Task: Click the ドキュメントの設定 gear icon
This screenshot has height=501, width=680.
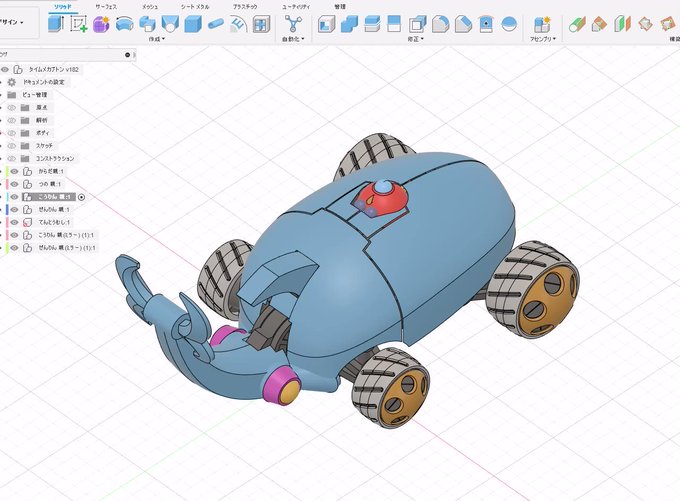Action: click(12, 82)
